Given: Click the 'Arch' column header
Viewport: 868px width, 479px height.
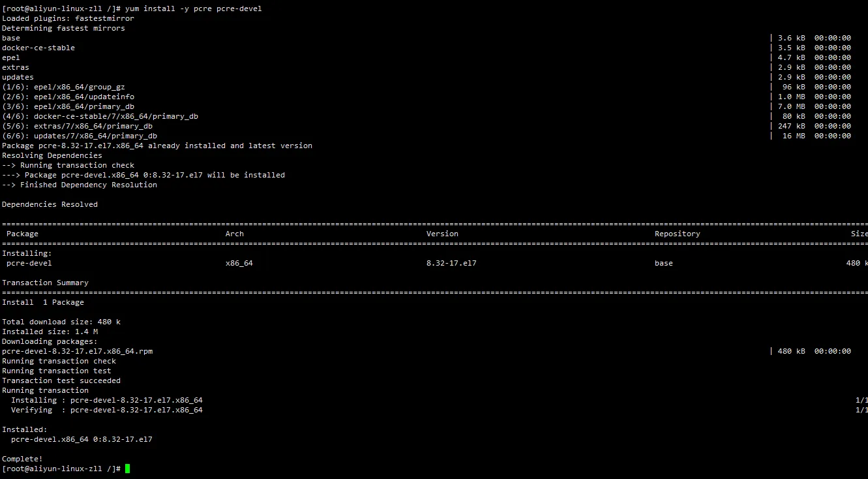Looking at the screenshot, I should [235, 234].
